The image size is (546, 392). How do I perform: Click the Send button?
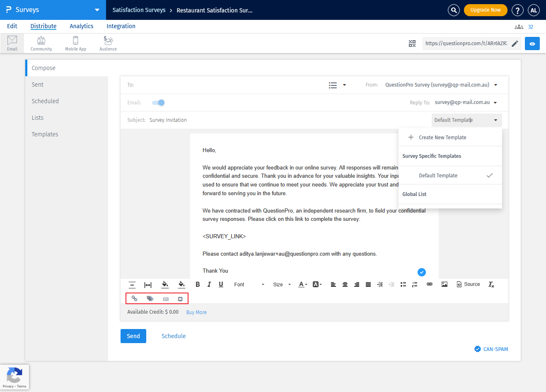pyautogui.click(x=133, y=336)
